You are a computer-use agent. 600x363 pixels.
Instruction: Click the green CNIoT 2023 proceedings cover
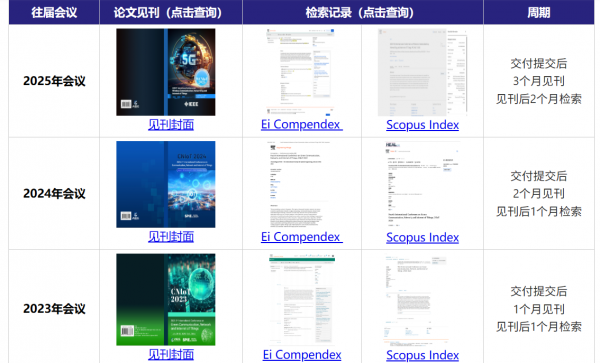tap(166, 300)
